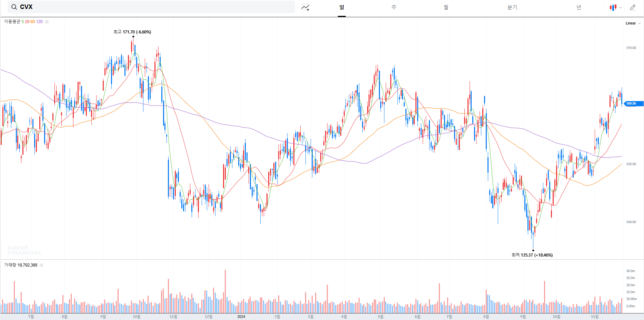The image size is (644, 320).
Task: Remove the 거래량 volume indicator with its x
Action: click(41, 265)
